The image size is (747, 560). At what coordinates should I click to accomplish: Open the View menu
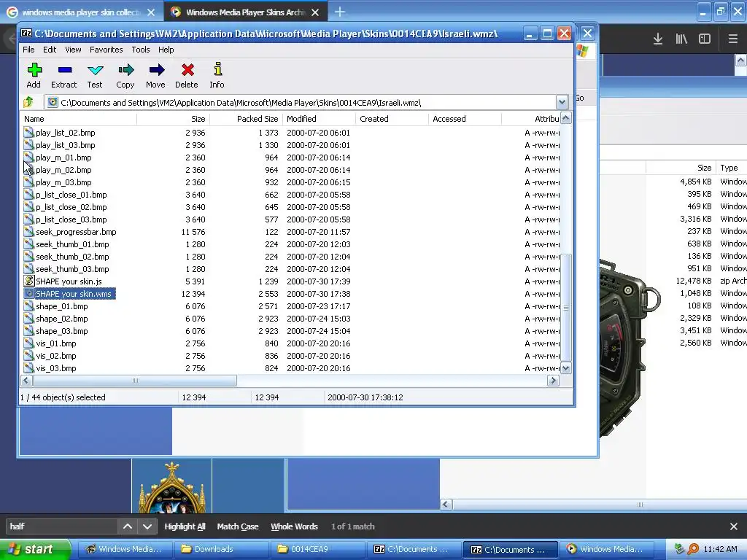click(74, 50)
